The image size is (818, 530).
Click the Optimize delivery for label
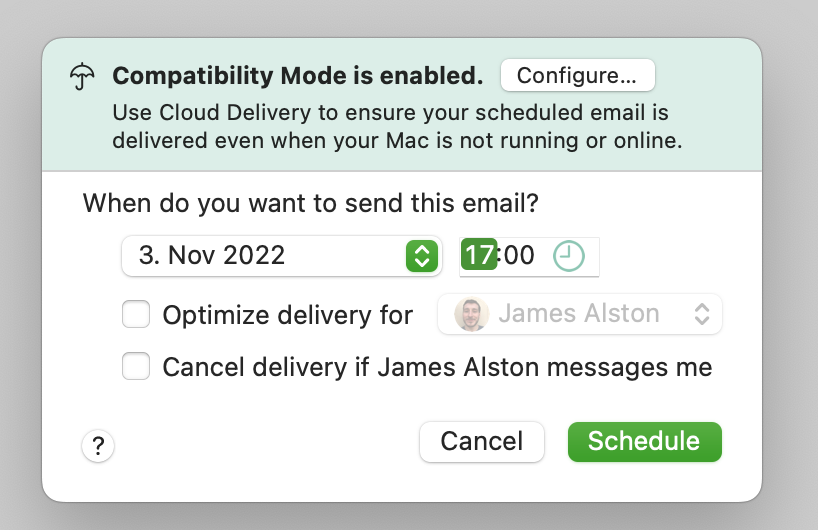click(x=287, y=315)
